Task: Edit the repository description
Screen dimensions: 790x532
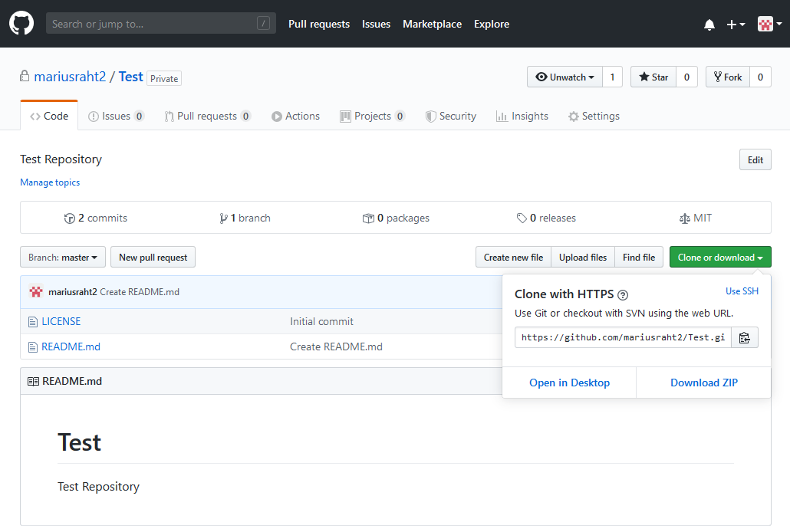Action: tap(755, 159)
